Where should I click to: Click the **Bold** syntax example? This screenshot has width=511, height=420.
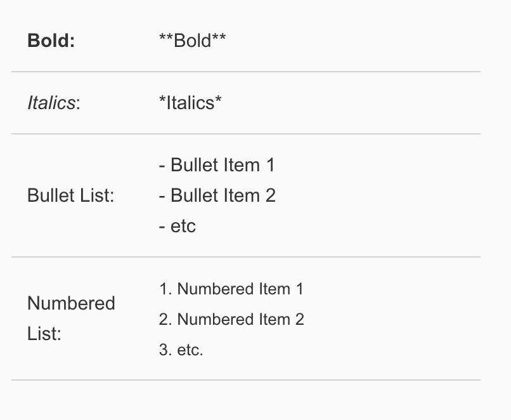pyautogui.click(x=192, y=41)
